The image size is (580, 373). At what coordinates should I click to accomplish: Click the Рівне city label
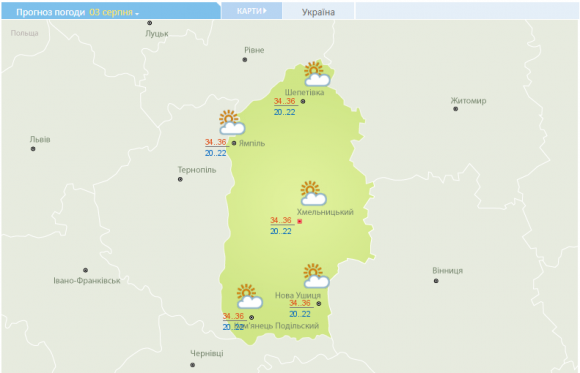254,50
